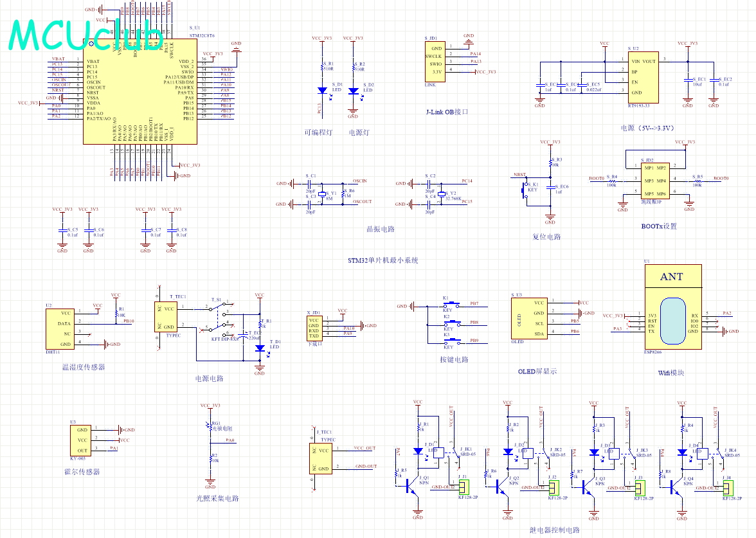Viewport: 756px width, 538px height.
Task: Click the S_JD2 BOOT jumper header
Action: 655,181
